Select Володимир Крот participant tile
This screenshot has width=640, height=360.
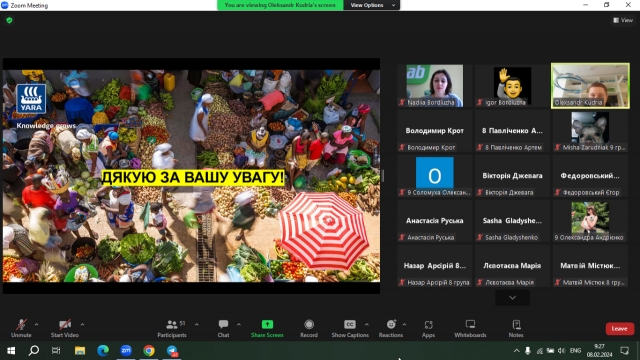[434, 131]
